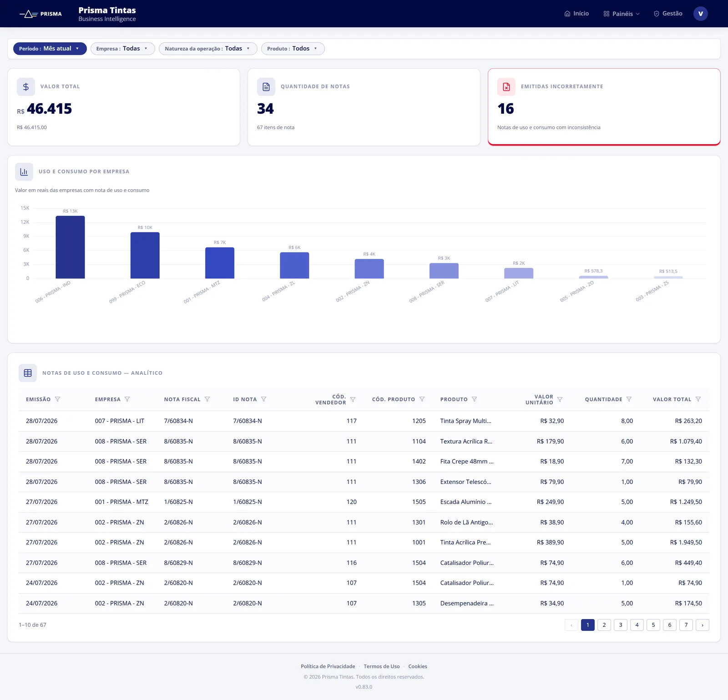728x700 pixels.
Task: Open the Painéis menu
Action: [622, 14]
